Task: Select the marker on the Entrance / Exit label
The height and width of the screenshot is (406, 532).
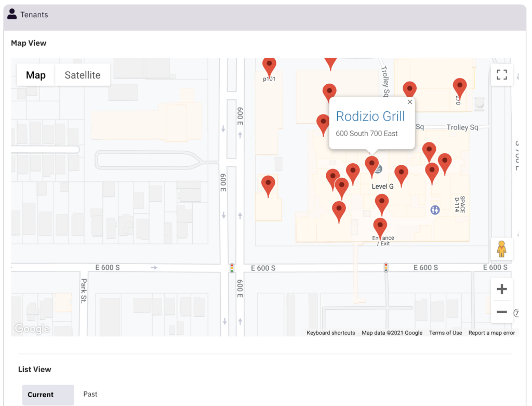Action: coord(380,229)
